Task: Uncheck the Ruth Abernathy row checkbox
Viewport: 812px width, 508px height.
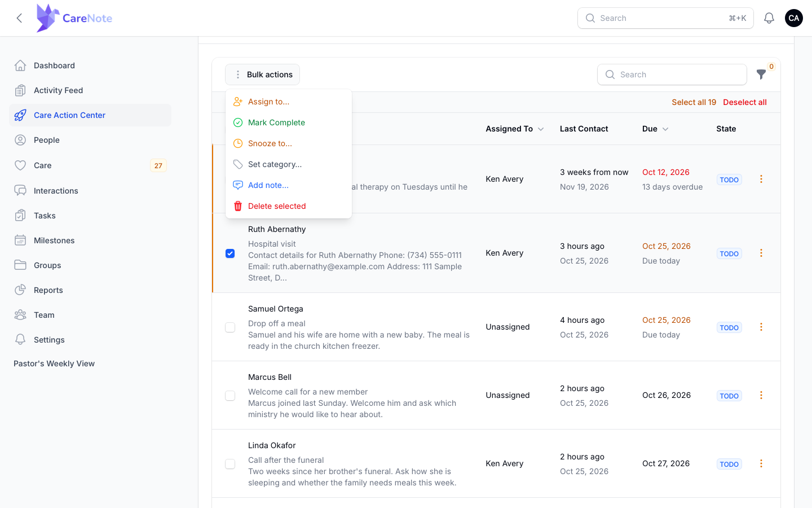Action: pyautogui.click(x=230, y=253)
